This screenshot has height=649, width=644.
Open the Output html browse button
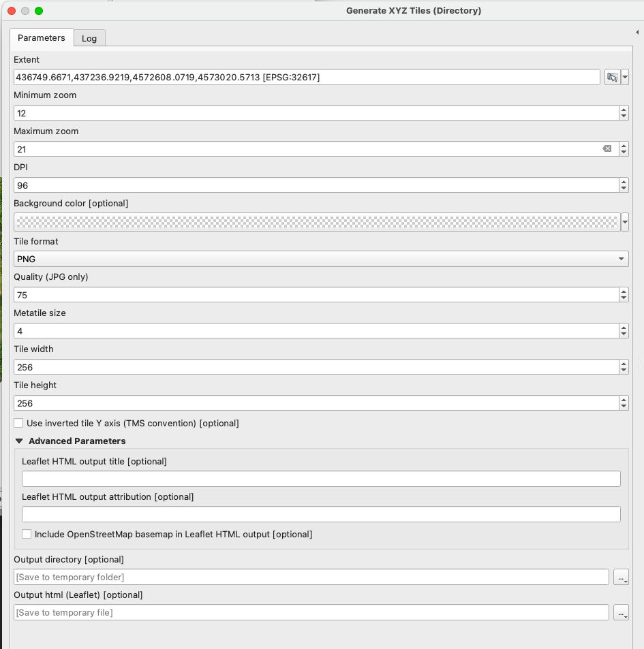[x=621, y=613]
